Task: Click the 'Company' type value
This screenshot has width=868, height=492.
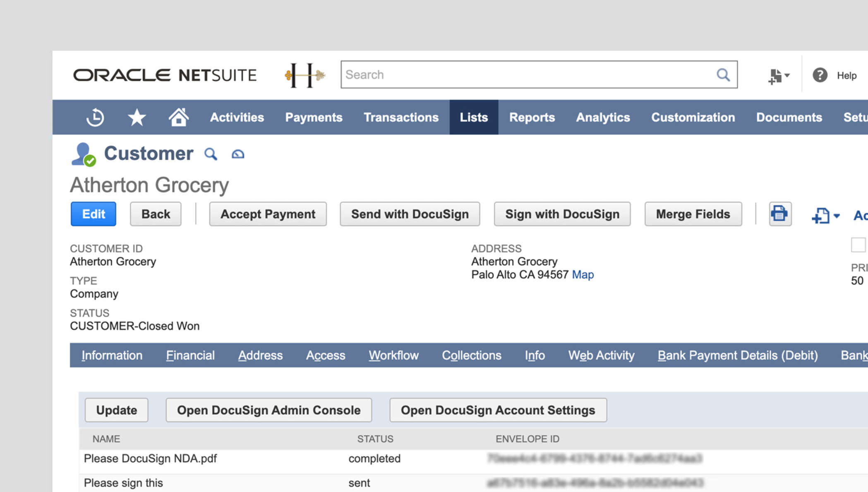Action: pyautogui.click(x=94, y=294)
